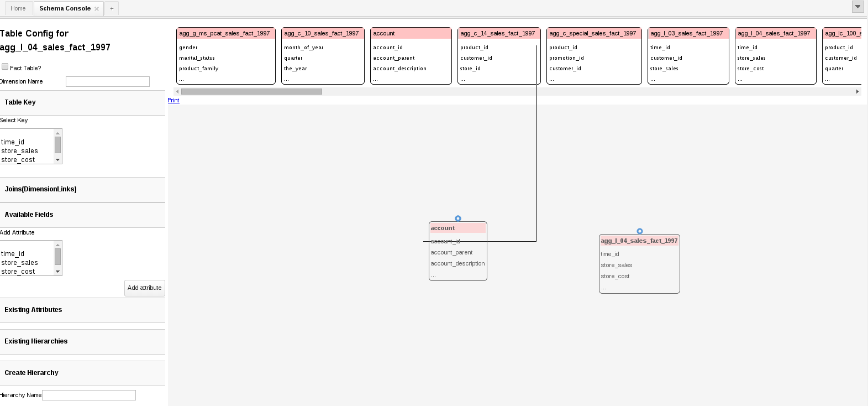
Task: Follow the Print link
Action: [173, 100]
